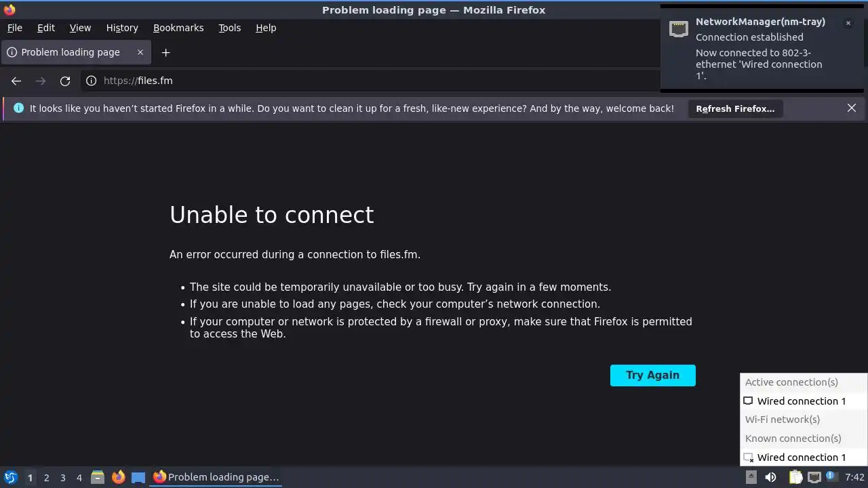Switch to workspace 1
Screen dimensions: 868x488
30,477
